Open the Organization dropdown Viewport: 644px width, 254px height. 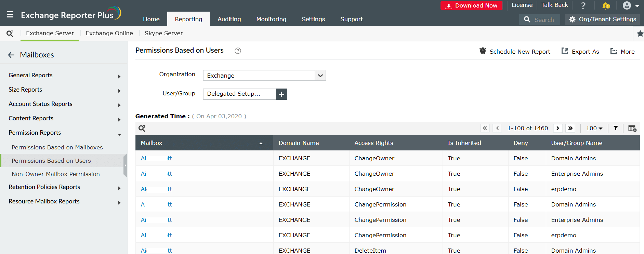tap(264, 76)
